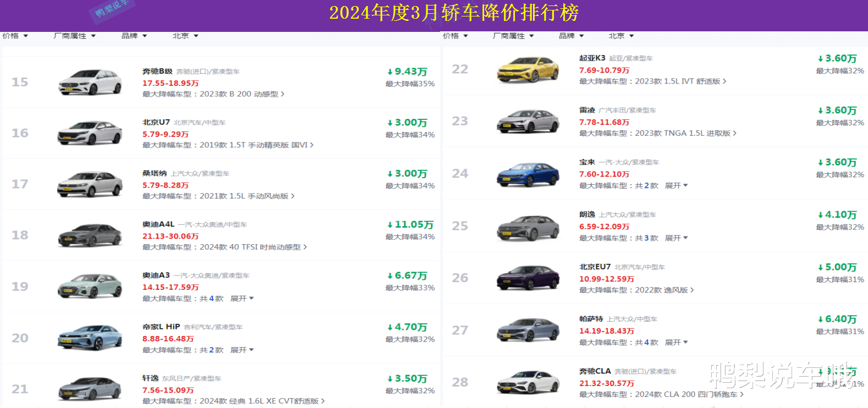Expand 奥迪A3 max discount models list

[242, 299]
